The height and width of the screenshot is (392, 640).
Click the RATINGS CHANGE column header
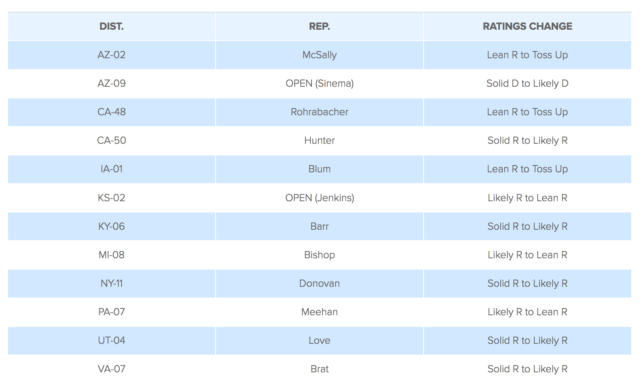point(527,27)
